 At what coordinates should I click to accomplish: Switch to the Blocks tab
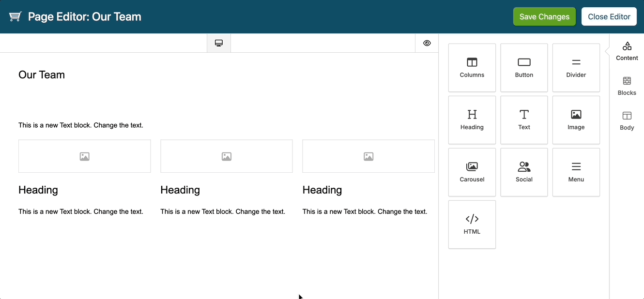click(627, 86)
